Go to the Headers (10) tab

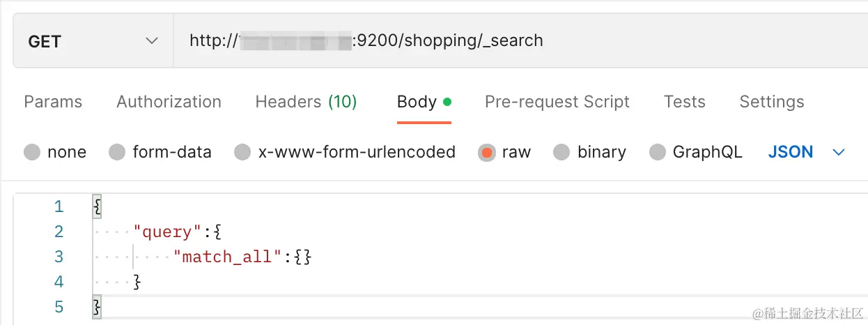(x=306, y=102)
